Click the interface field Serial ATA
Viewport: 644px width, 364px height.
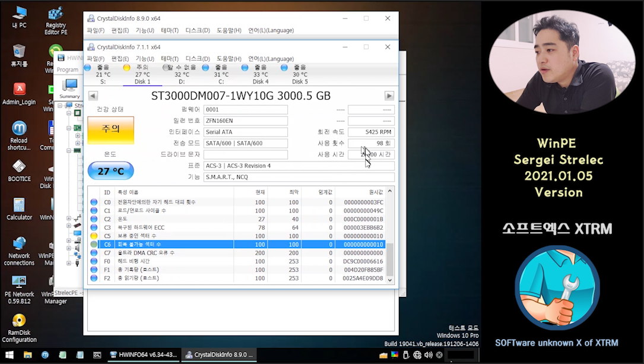[x=245, y=132]
